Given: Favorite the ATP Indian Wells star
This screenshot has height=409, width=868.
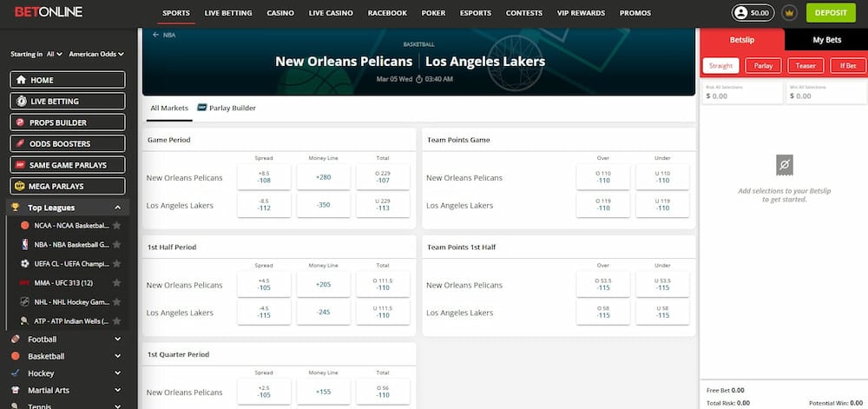Looking at the screenshot, I should pos(117,320).
